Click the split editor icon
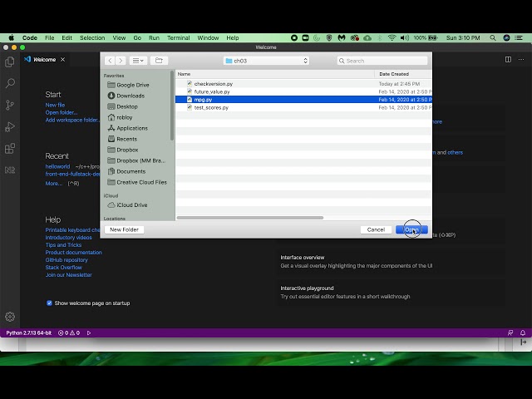This screenshot has height=399, width=532. (508, 59)
